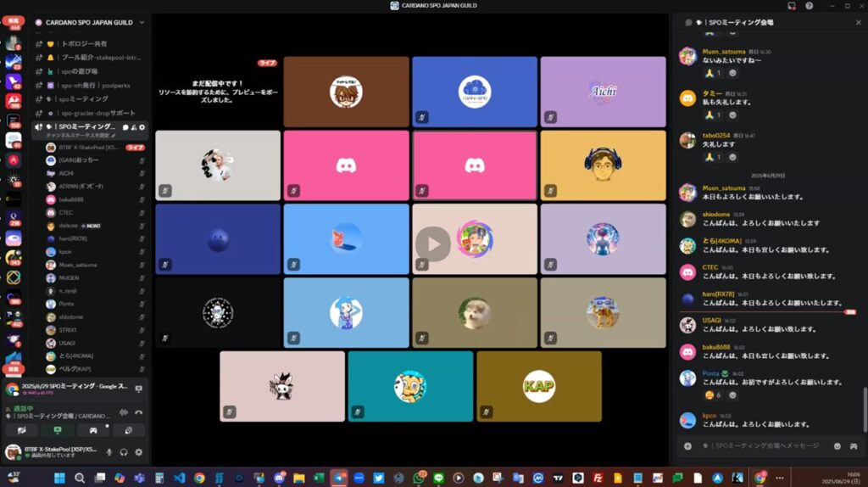
Task: Click the paused stream preview tile
Action: (218, 92)
